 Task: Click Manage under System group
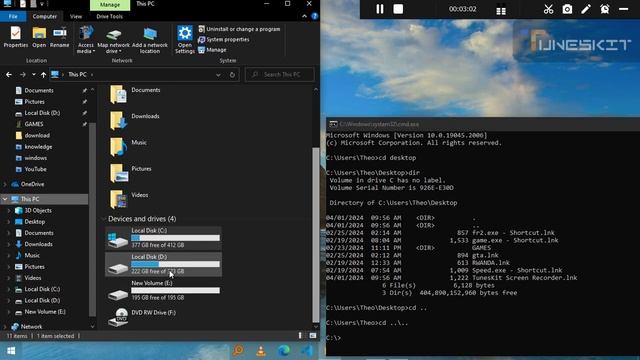point(212,50)
